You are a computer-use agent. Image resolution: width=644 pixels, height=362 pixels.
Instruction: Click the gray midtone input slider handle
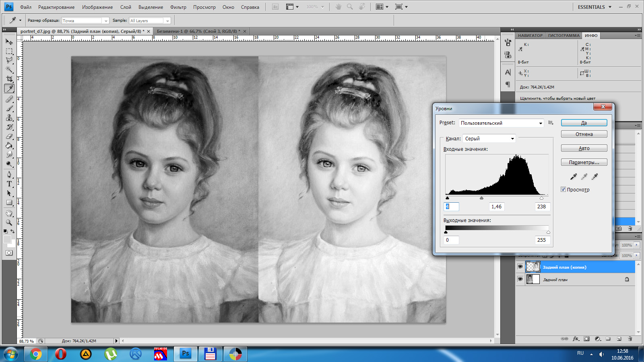click(x=481, y=198)
